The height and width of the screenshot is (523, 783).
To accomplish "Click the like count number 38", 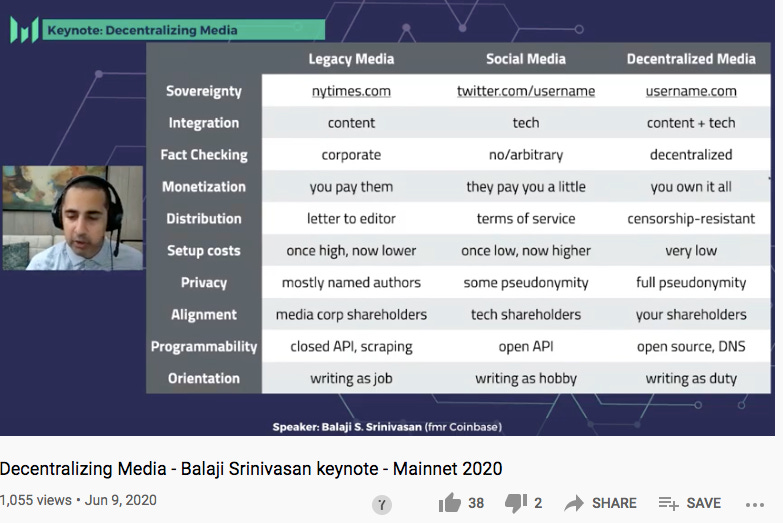I will click(476, 503).
